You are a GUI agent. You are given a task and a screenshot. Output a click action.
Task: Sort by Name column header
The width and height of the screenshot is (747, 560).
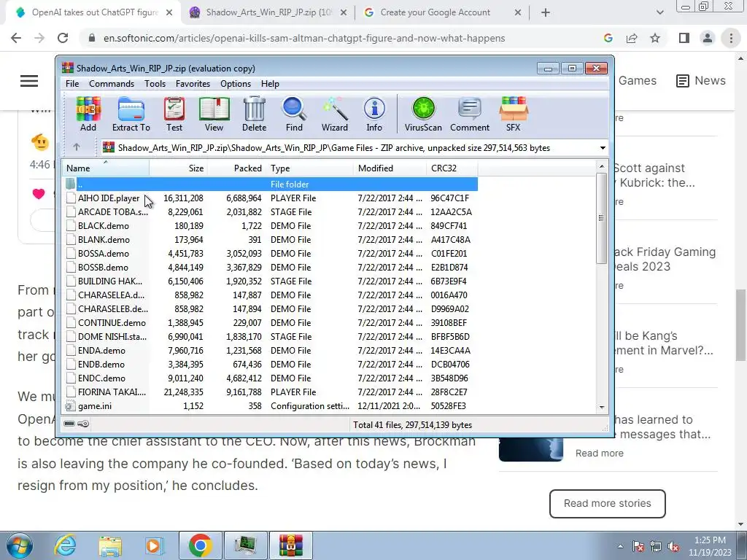pyautogui.click(x=105, y=168)
